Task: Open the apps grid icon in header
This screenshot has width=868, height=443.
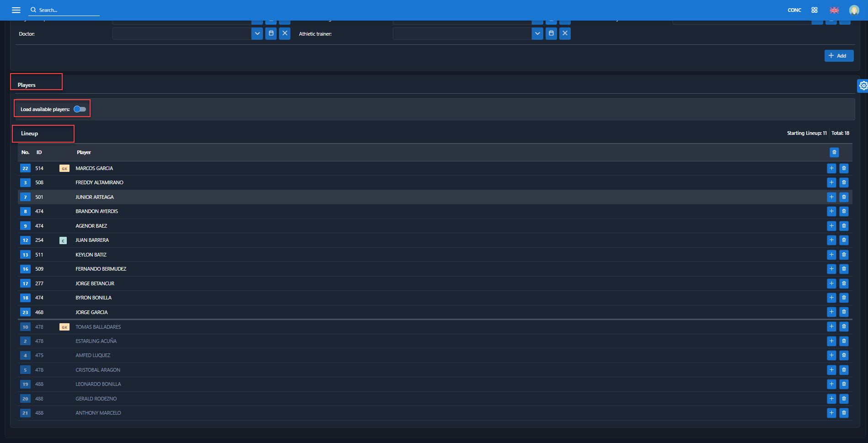Action: click(x=814, y=10)
